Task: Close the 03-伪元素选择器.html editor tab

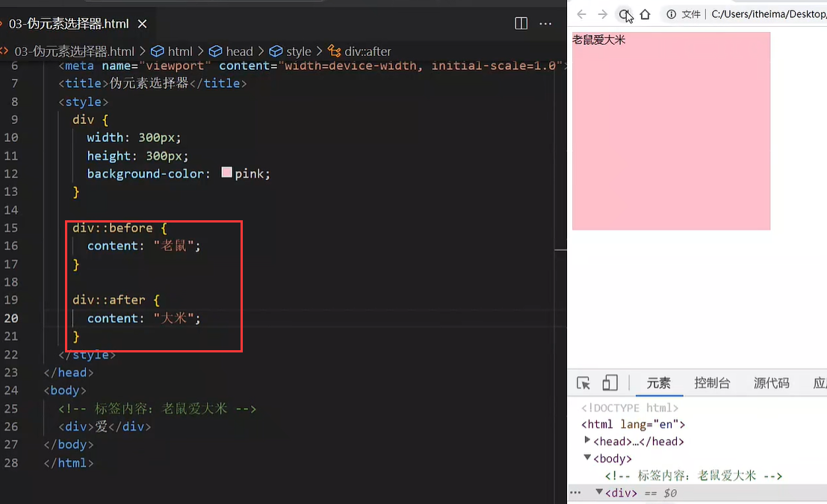Action: point(142,24)
